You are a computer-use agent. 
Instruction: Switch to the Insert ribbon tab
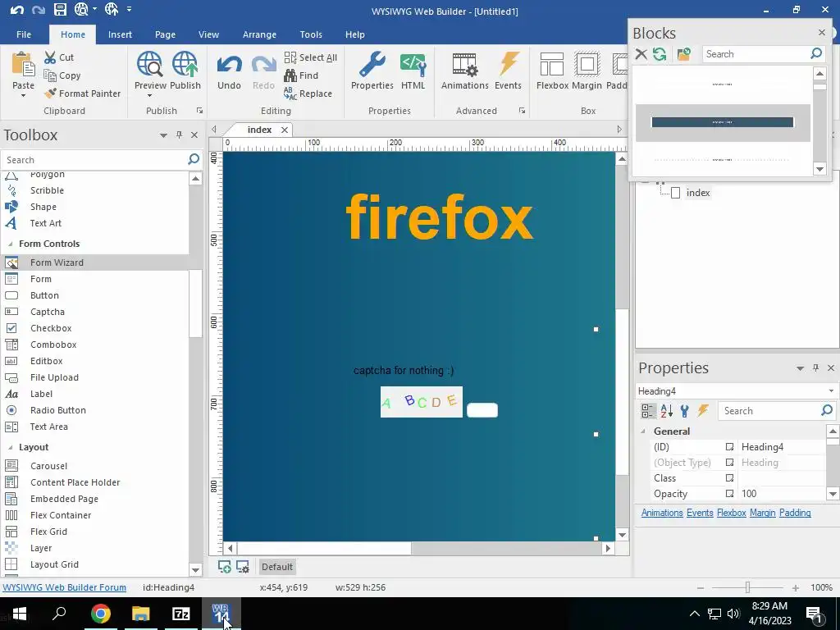coord(120,34)
